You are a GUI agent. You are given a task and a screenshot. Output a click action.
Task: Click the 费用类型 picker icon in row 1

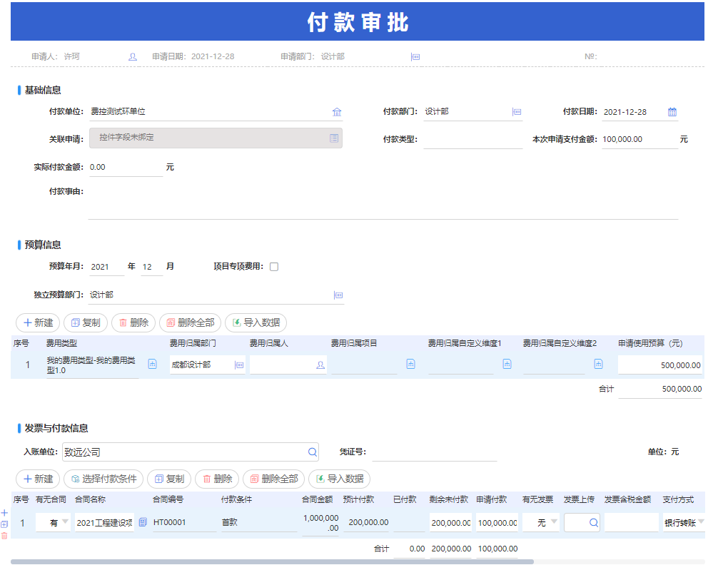coord(152,364)
